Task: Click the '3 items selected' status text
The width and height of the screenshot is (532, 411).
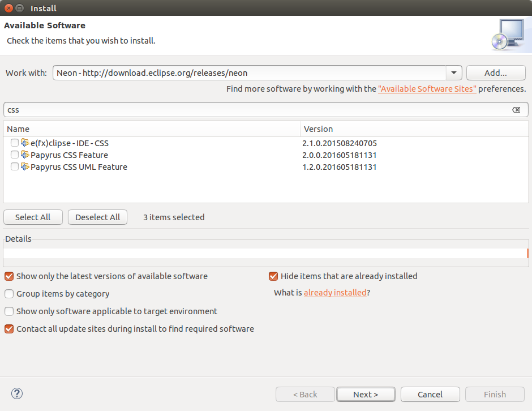Action: [174, 217]
